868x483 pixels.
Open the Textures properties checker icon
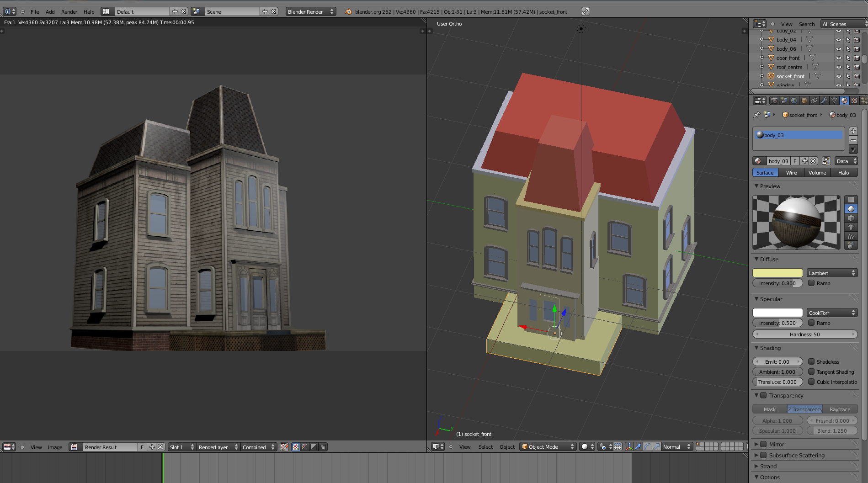click(854, 101)
